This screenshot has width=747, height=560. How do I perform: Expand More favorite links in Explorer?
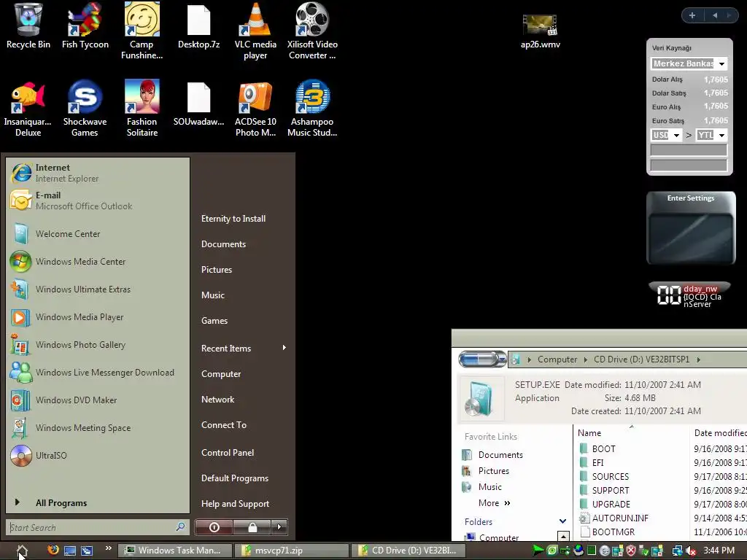[494, 503]
